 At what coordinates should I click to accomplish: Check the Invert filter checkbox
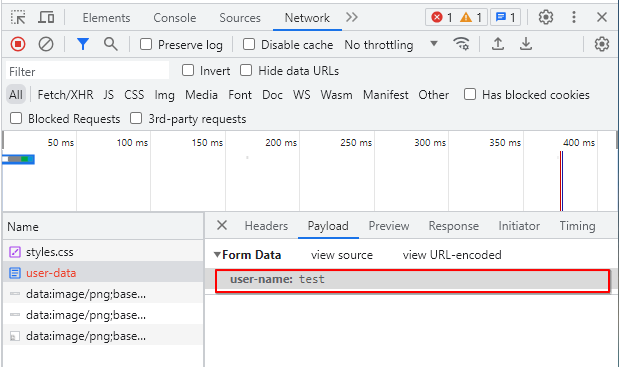pos(188,71)
